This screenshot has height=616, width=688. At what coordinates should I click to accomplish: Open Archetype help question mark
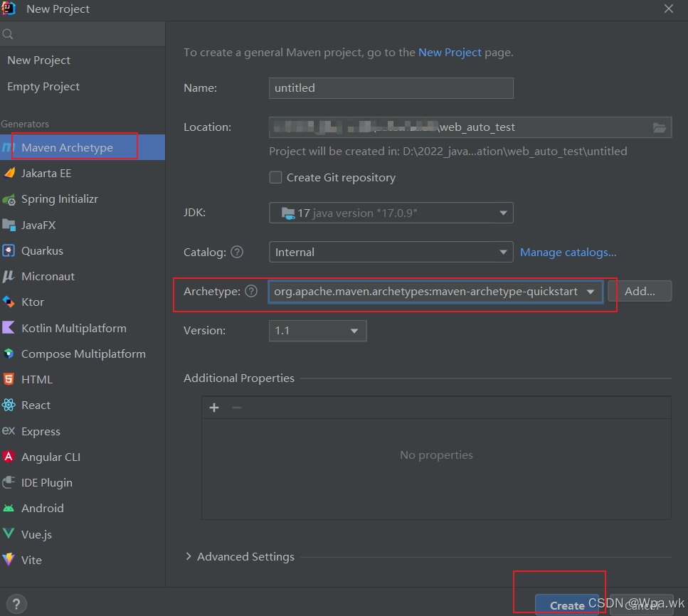coord(251,292)
